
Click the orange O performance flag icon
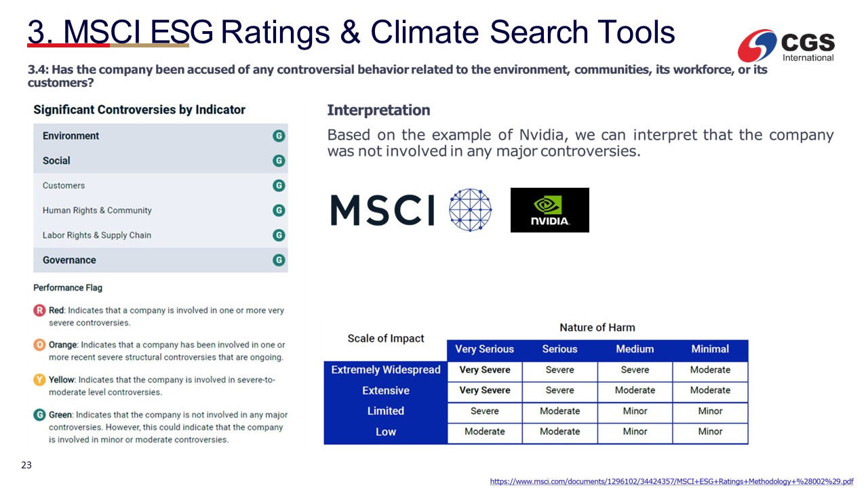[39, 345]
